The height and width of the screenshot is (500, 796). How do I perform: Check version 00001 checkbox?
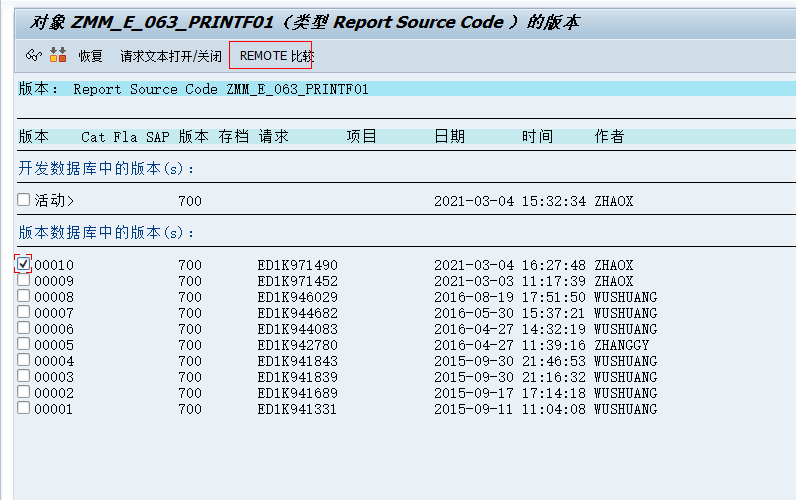click(x=23, y=408)
